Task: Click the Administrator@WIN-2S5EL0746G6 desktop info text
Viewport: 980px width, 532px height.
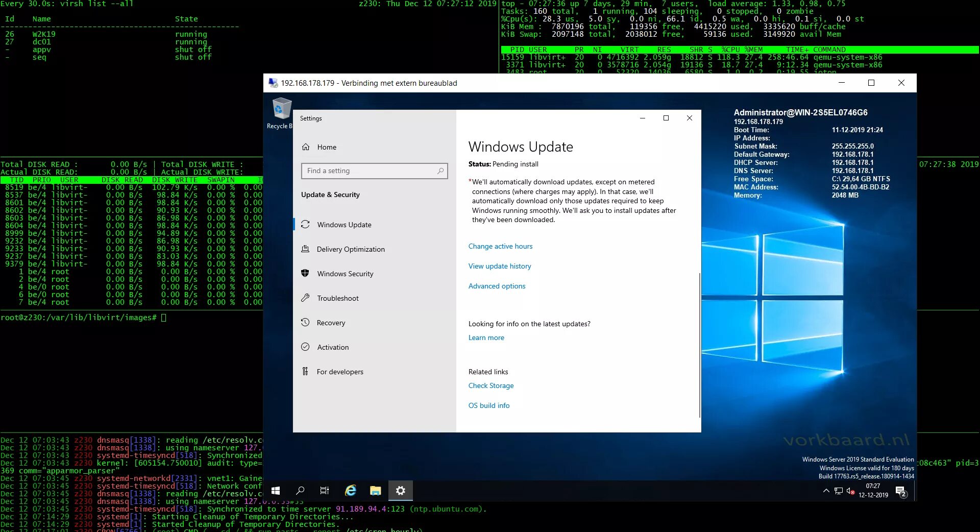Action: coord(801,112)
